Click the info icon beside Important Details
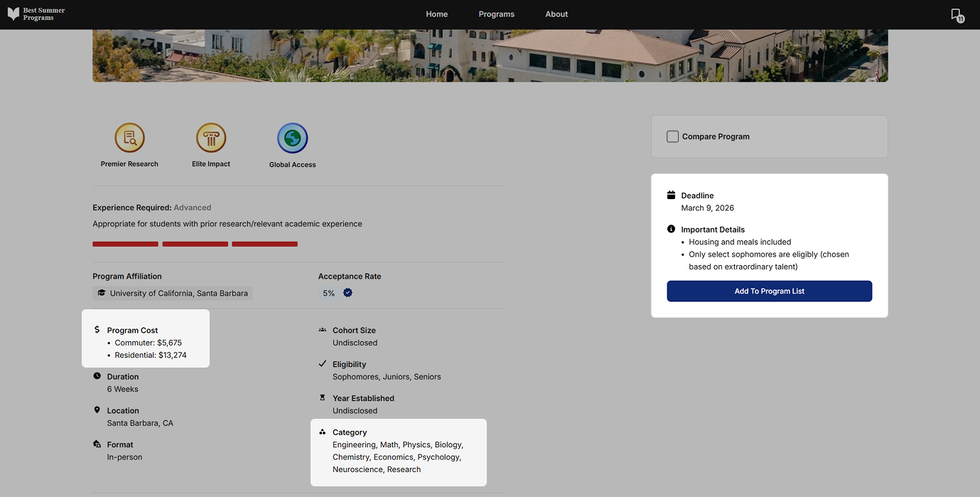The width and height of the screenshot is (980, 497). [672, 229]
